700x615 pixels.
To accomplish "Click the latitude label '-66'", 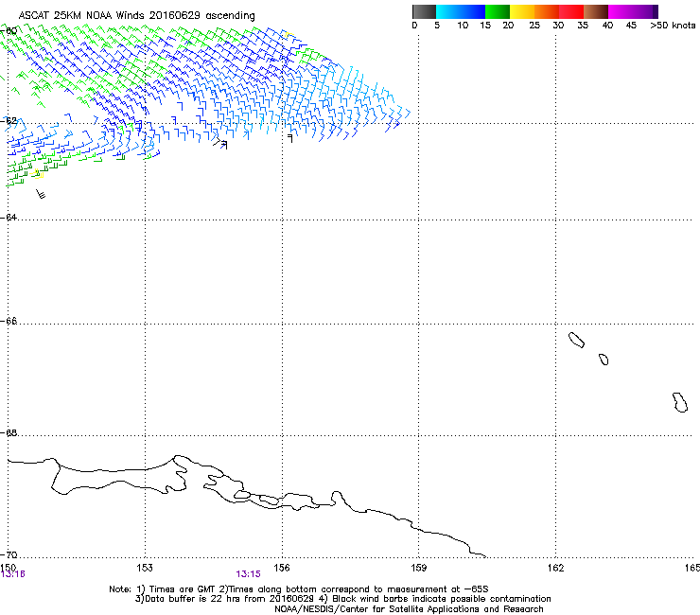I will (x=9, y=321).
